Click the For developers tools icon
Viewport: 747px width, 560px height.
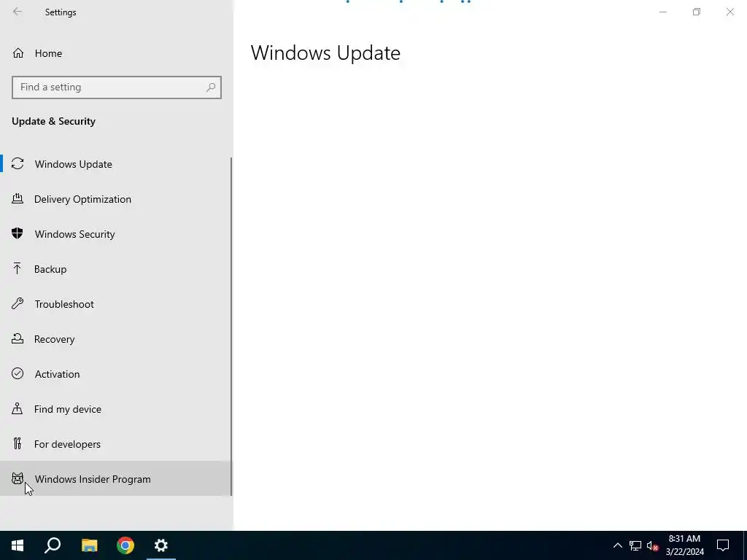tap(18, 443)
